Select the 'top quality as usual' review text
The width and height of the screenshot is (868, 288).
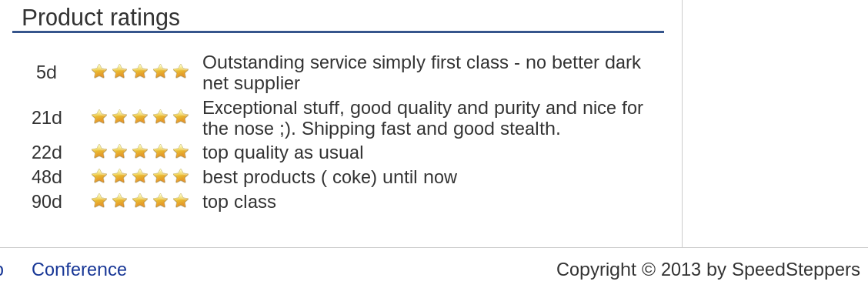point(283,152)
